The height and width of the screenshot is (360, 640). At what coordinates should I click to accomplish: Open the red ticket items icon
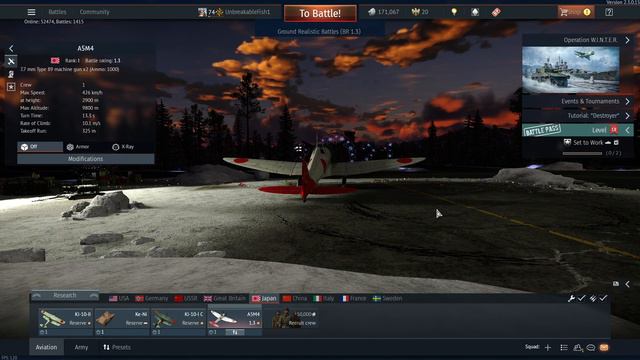pos(496,12)
